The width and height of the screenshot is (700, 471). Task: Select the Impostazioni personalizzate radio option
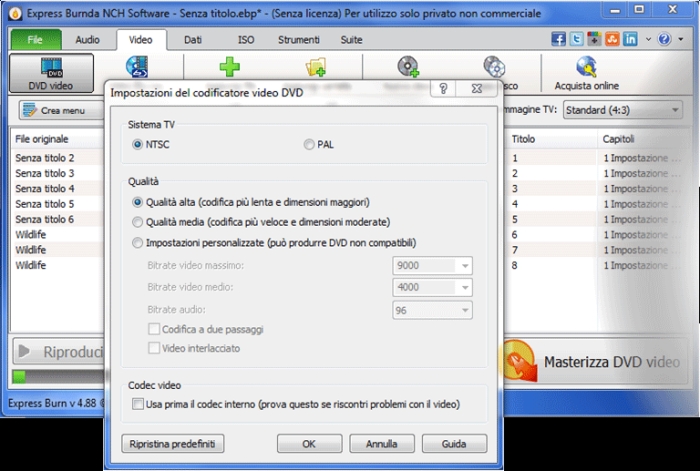(274, 243)
